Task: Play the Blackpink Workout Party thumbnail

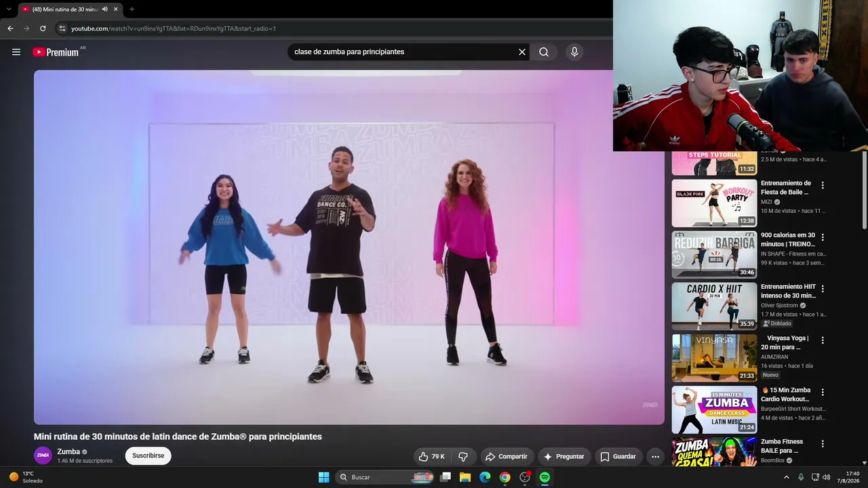Action: (x=714, y=203)
